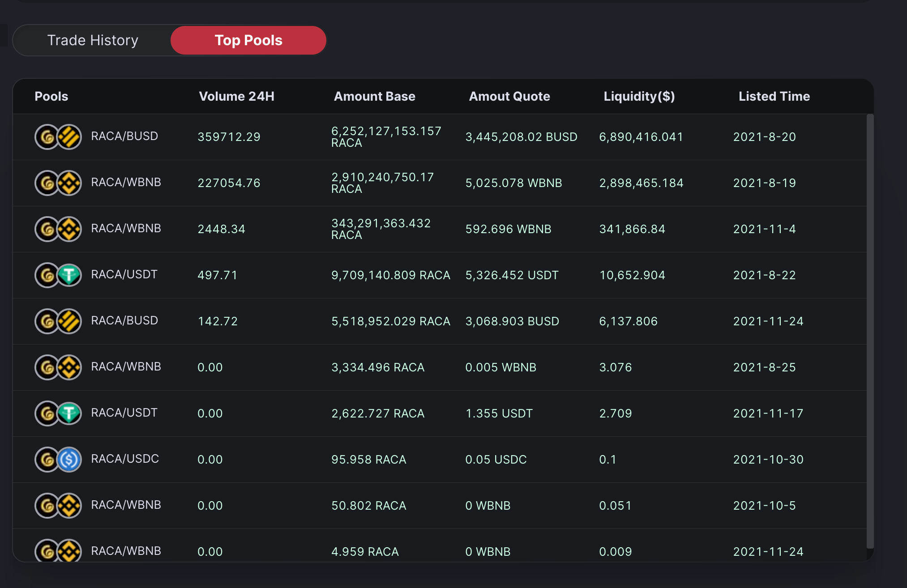Click the Listed Time column header
Viewport: 907px width, 588px height.
774,96
